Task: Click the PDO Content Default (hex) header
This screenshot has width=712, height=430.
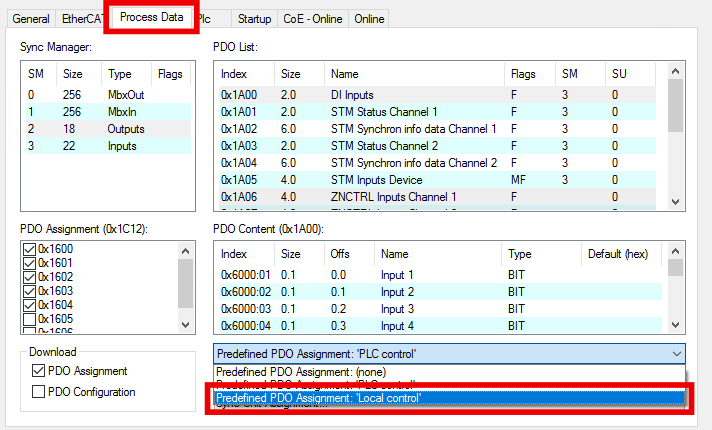Action: [621, 254]
